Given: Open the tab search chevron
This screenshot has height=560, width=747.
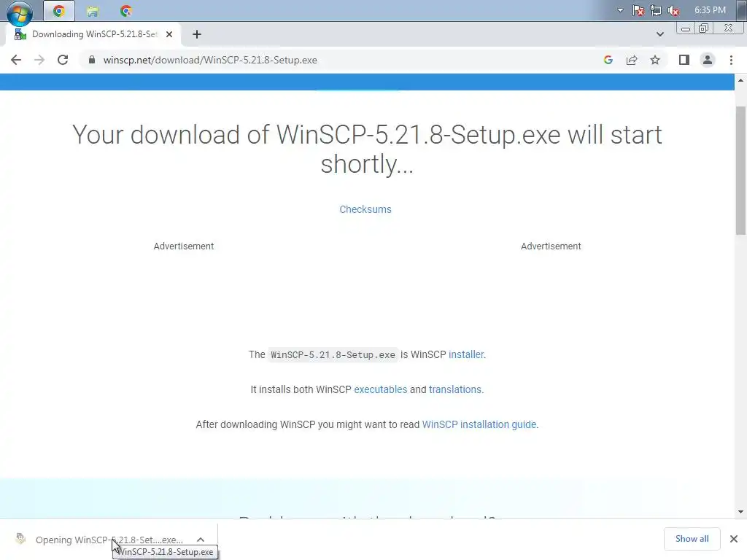Looking at the screenshot, I should coord(659,34).
